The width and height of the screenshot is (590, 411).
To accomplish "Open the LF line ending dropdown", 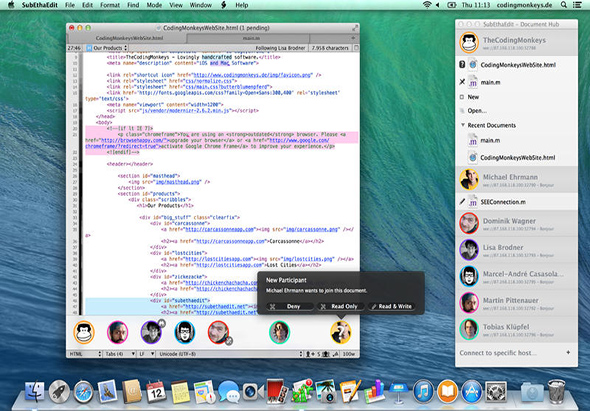I will [147, 354].
